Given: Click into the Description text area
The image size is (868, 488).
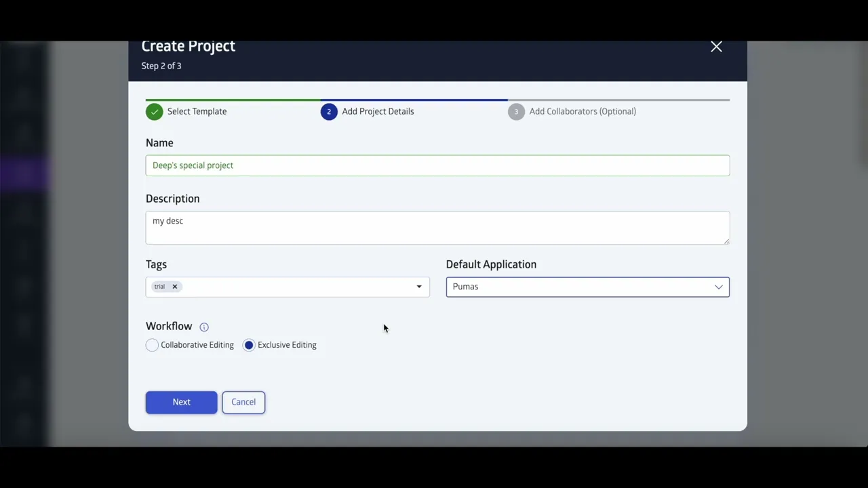Looking at the screenshot, I should click(x=437, y=228).
